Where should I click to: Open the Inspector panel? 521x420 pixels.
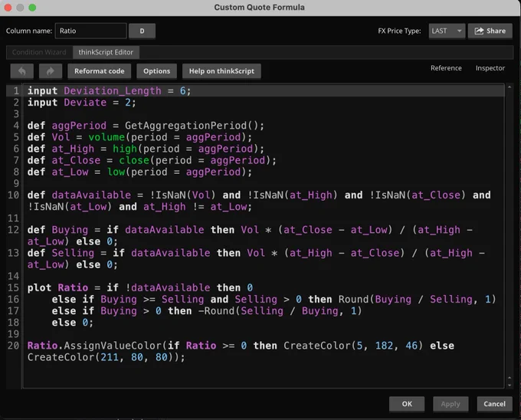coord(490,68)
